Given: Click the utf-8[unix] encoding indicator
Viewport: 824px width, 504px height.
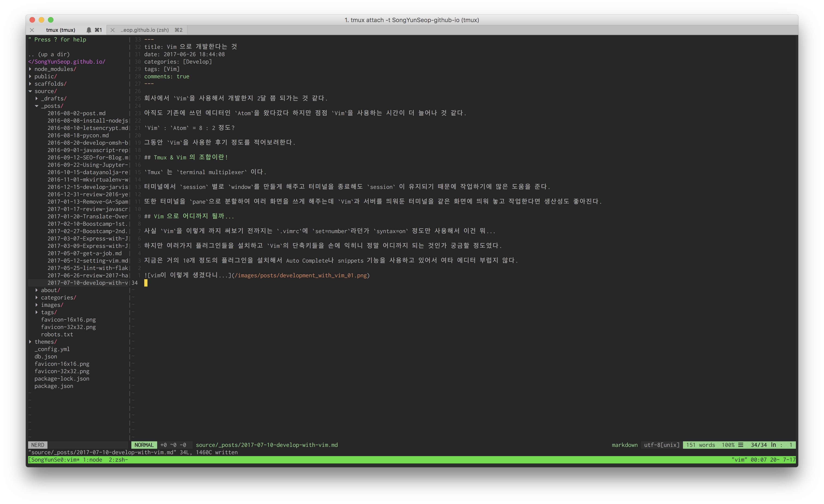Looking at the screenshot, I should tap(662, 445).
